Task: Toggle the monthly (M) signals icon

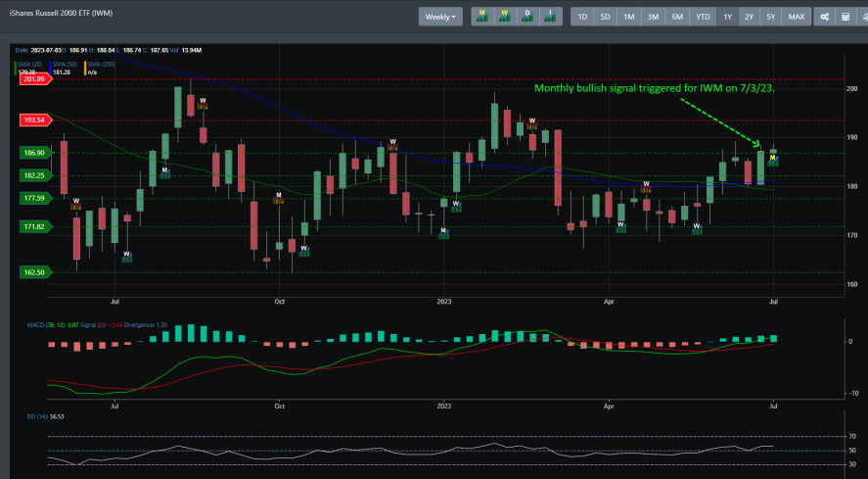Action: (x=482, y=17)
